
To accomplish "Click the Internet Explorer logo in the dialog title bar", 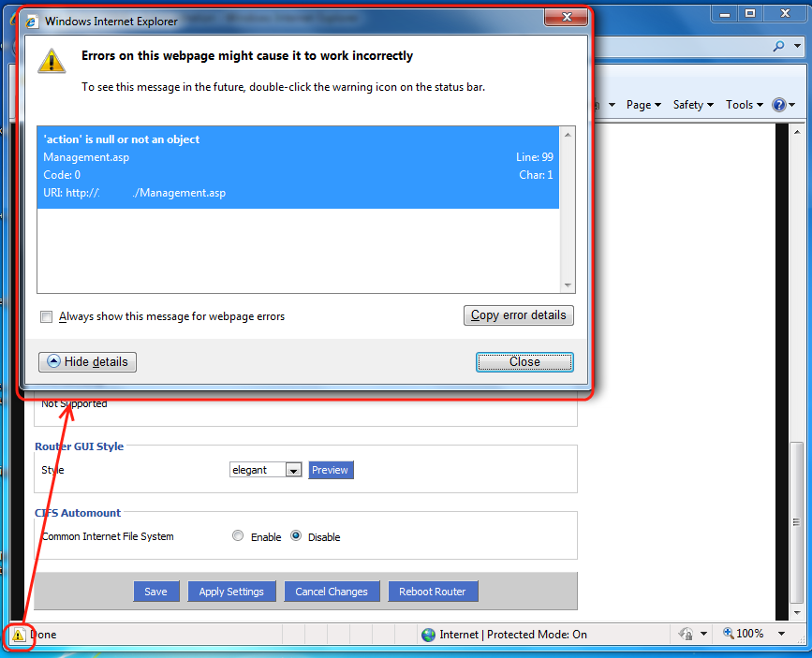I will pyautogui.click(x=32, y=22).
